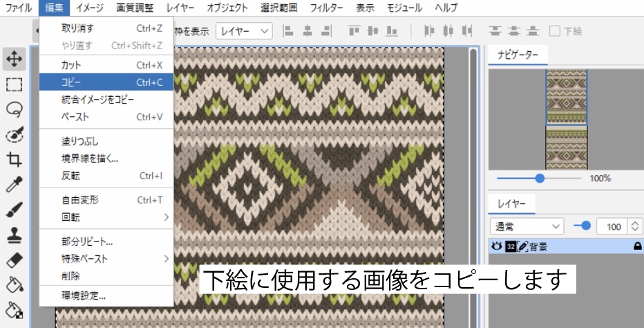The width and height of the screenshot is (644, 328).
Task: Click the layer opacity slider handle
Action: (586, 226)
